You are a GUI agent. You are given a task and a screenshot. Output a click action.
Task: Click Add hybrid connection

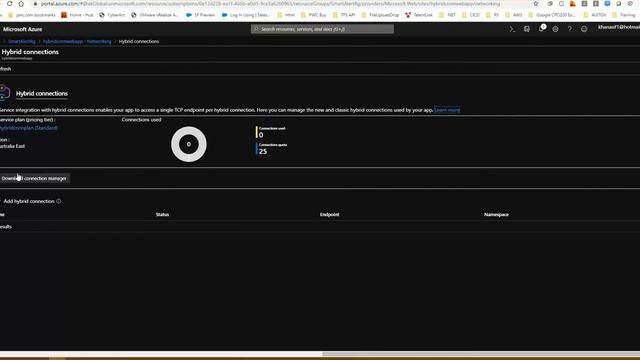[x=29, y=201]
